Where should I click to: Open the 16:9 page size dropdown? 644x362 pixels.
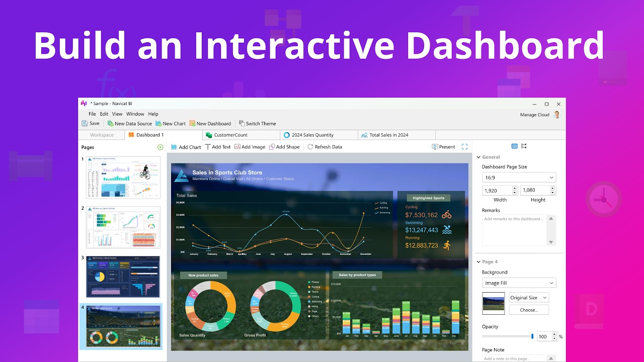pos(519,177)
